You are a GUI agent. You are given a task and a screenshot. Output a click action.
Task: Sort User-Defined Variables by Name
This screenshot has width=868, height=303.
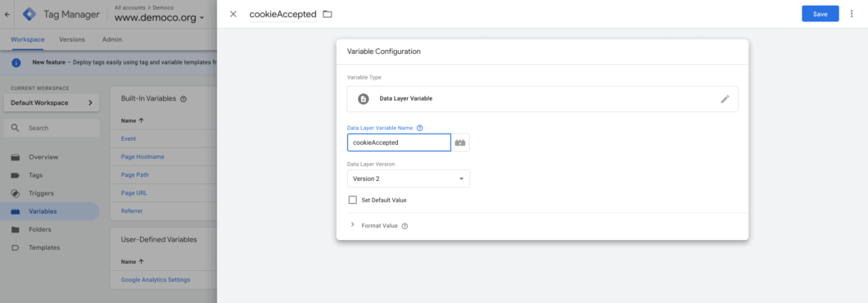tap(133, 261)
